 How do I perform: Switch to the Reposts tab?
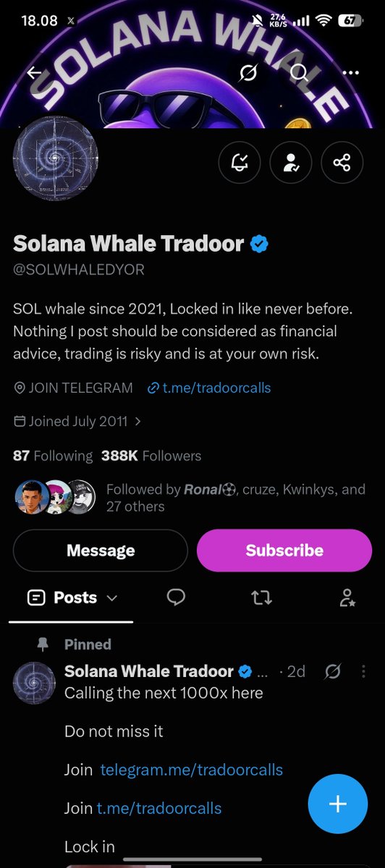261,597
